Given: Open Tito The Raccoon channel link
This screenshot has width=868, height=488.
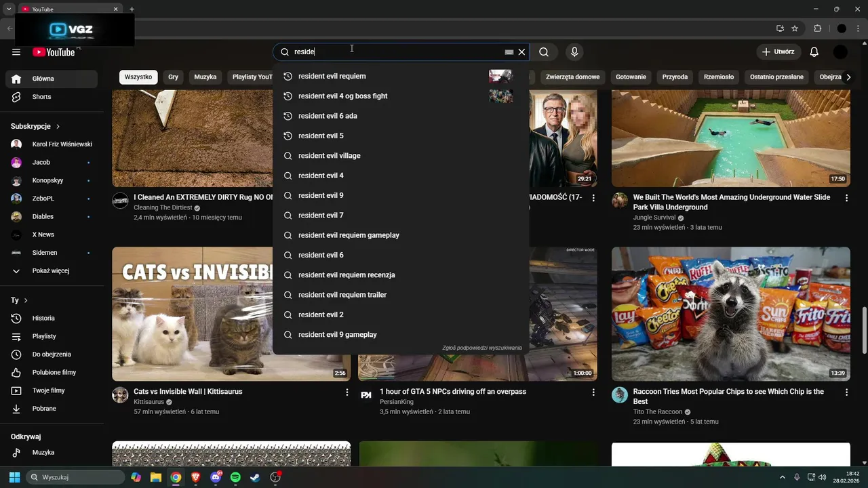Looking at the screenshot, I should pos(658,412).
